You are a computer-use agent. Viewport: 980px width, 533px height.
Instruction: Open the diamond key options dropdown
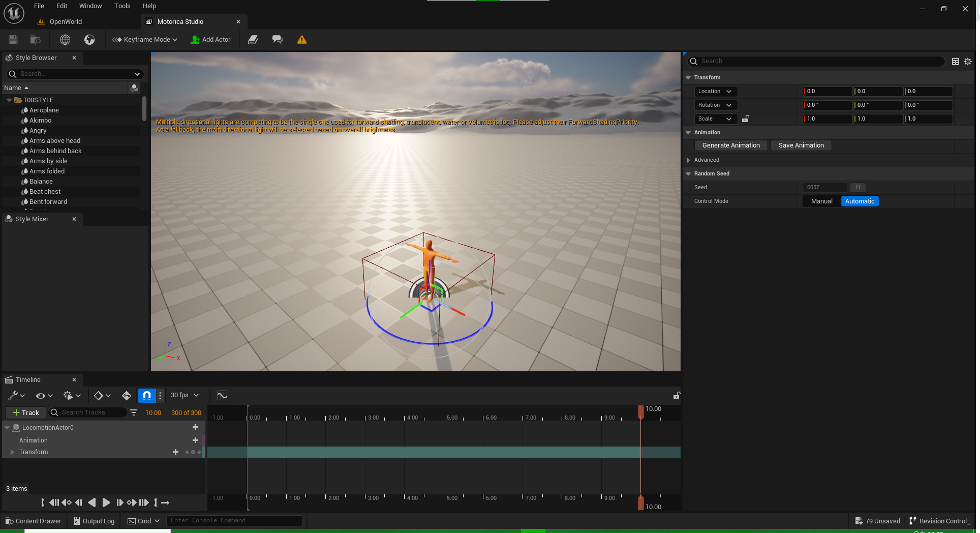pyautogui.click(x=102, y=396)
